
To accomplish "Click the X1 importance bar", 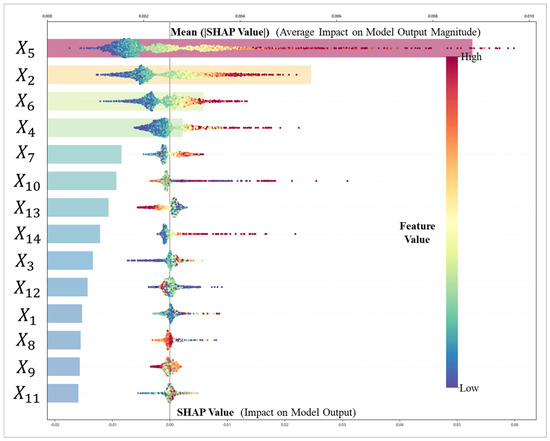I will coord(65,314).
